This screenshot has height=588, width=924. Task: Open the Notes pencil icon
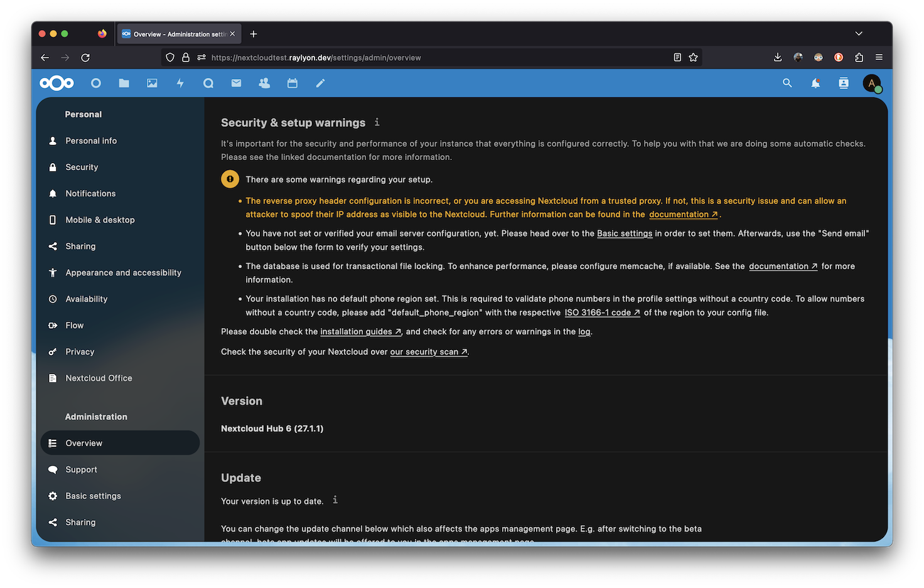320,82
